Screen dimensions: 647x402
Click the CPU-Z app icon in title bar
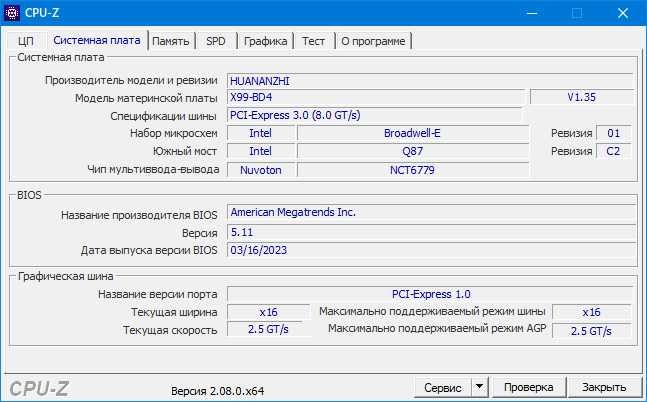coord(12,13)
